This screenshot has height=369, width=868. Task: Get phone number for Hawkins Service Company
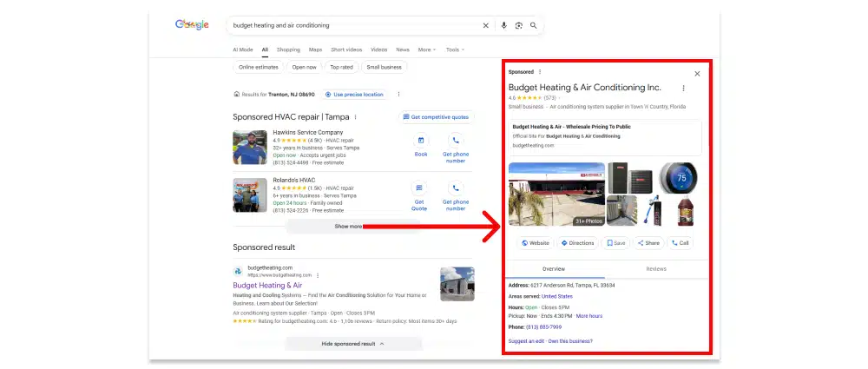(455, 141)
